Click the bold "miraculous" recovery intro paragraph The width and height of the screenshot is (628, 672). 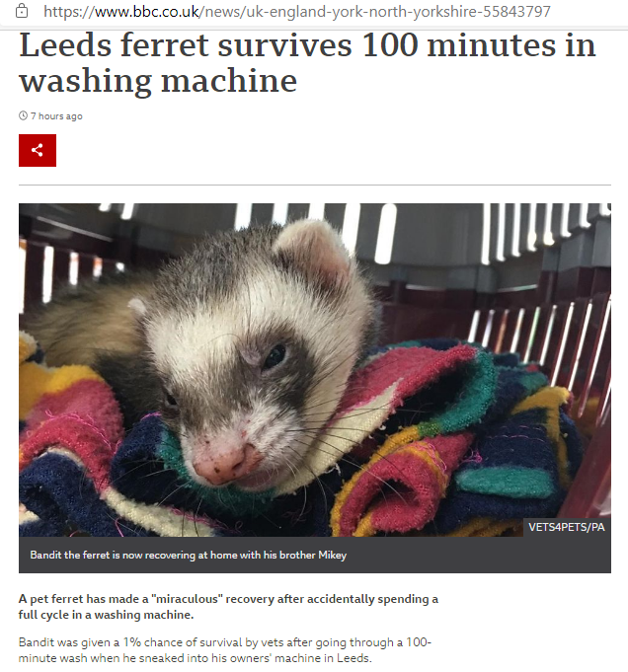pos(228,607)
